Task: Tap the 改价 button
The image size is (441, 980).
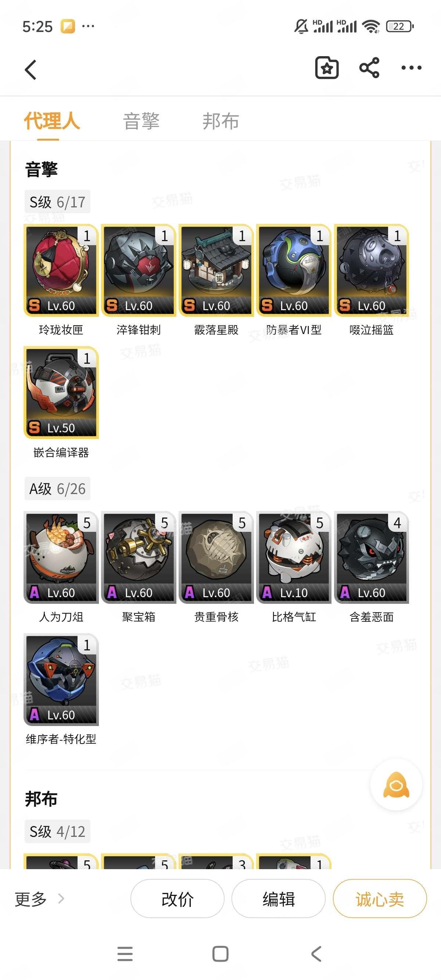Action: [178, 899]
